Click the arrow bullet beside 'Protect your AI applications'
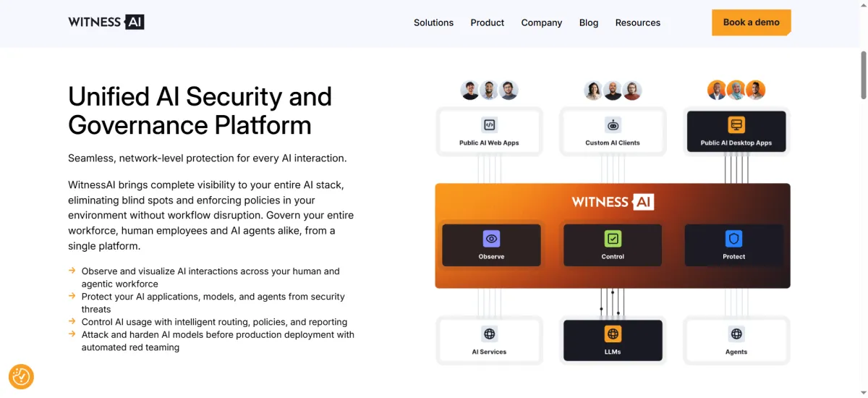Image resolution: width=868 pixels, height=398 pixels. 72,295
